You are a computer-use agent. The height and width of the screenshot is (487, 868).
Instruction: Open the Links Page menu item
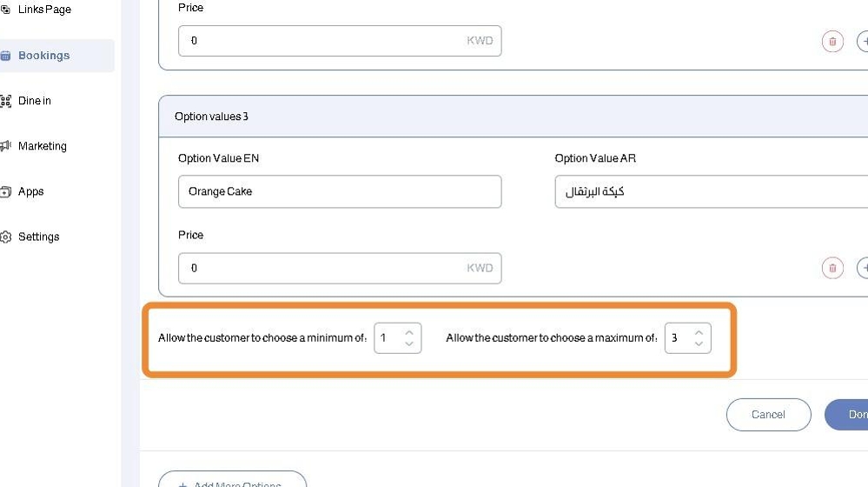[44, 10]
